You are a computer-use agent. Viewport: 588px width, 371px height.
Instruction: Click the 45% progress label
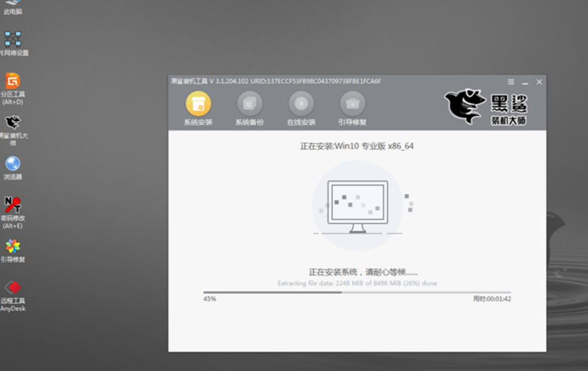point(209,299)
